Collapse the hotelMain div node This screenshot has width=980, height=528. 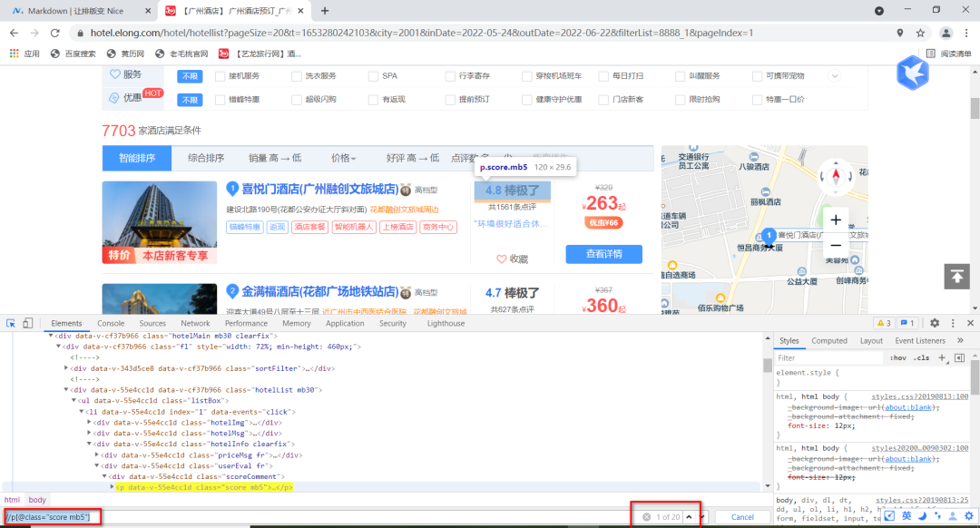pos(51,336)
